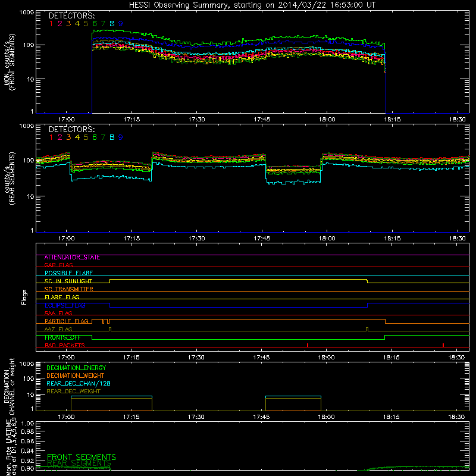The width and height of the screenshot is (476, 476).
Task: Select detector 2 in rear segments legend
Action: tap(60, 137)
